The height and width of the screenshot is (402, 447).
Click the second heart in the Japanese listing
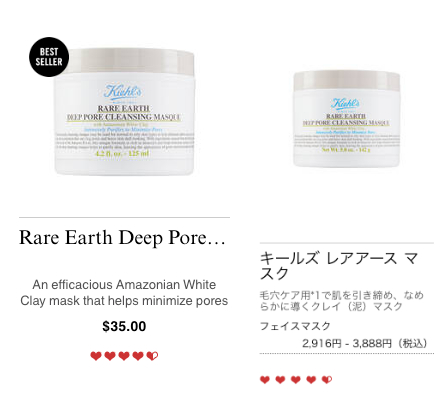click(280, 380)
